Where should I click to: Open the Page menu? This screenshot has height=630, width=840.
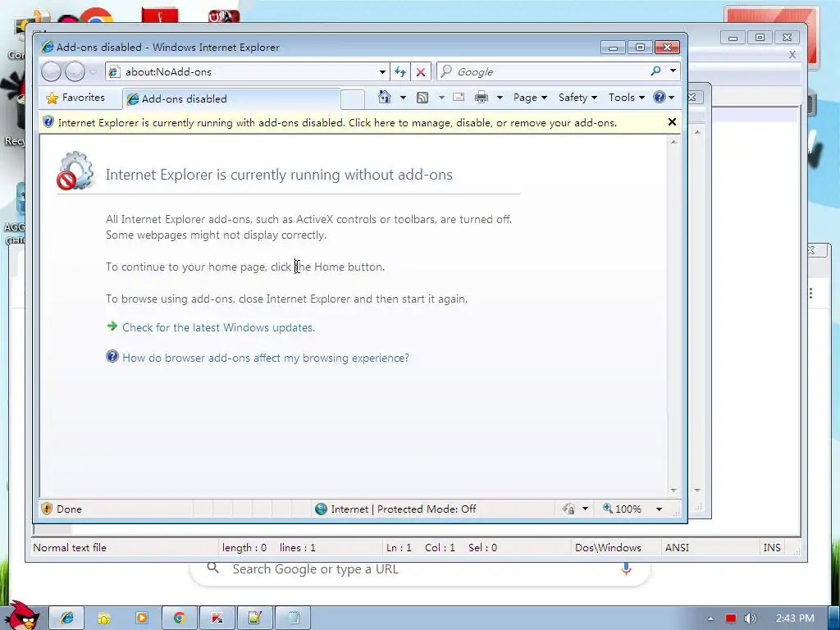tap(530, 98)
